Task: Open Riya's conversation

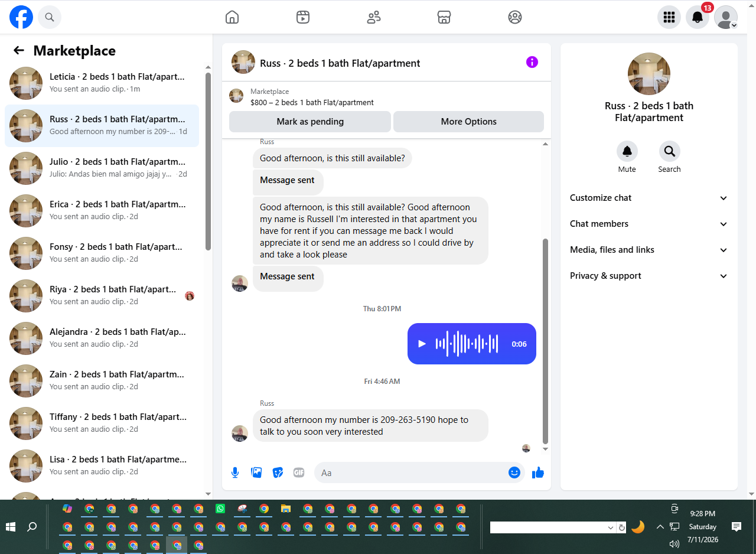Action: [102, 296]
